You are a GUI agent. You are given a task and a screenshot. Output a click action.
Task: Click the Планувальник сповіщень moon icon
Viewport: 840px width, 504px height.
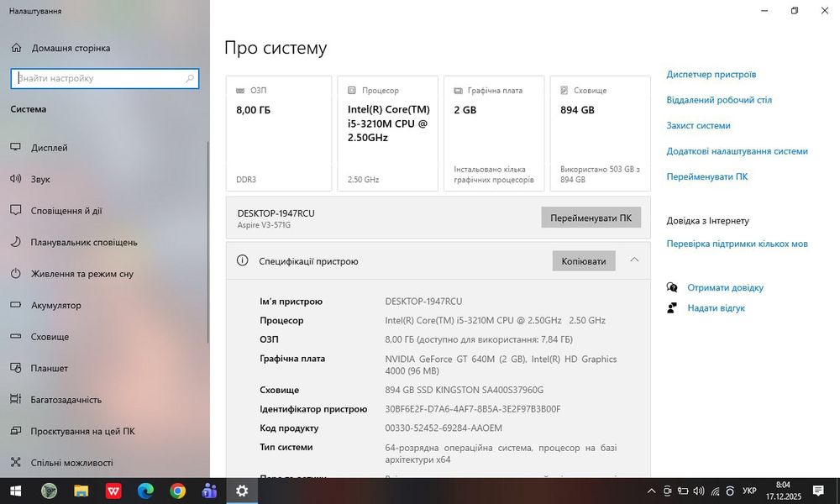point(15,242)
